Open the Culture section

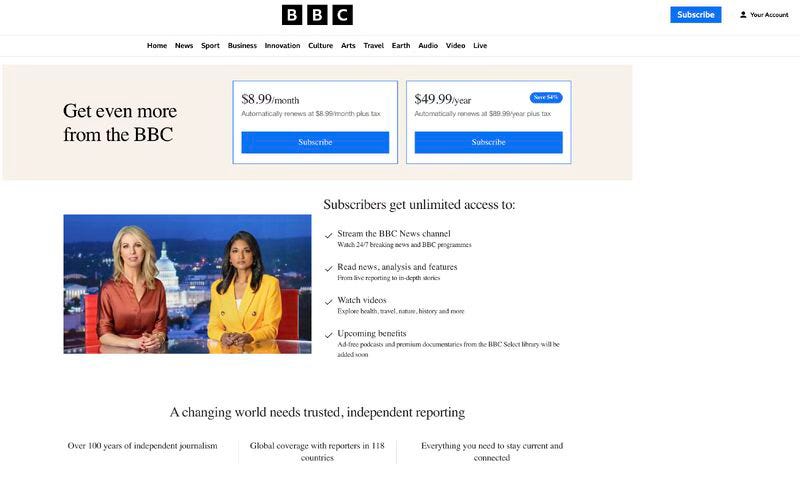tap(320, 45)
